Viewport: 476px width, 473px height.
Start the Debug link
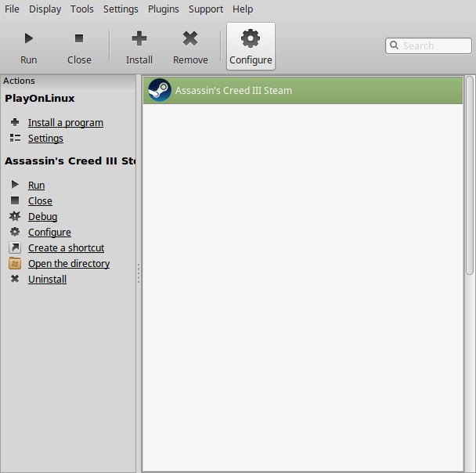(43, 217)
